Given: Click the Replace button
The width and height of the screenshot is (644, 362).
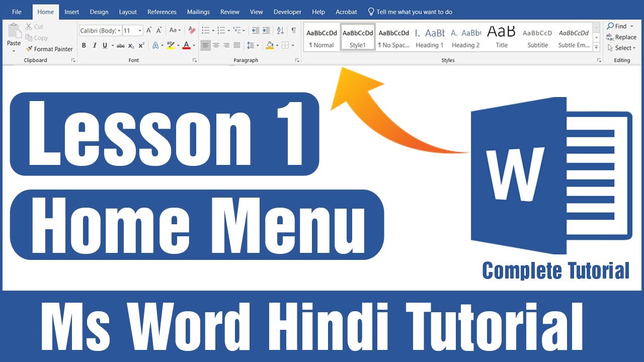Looking at the screenshot, I should click(x=621, y=37).
